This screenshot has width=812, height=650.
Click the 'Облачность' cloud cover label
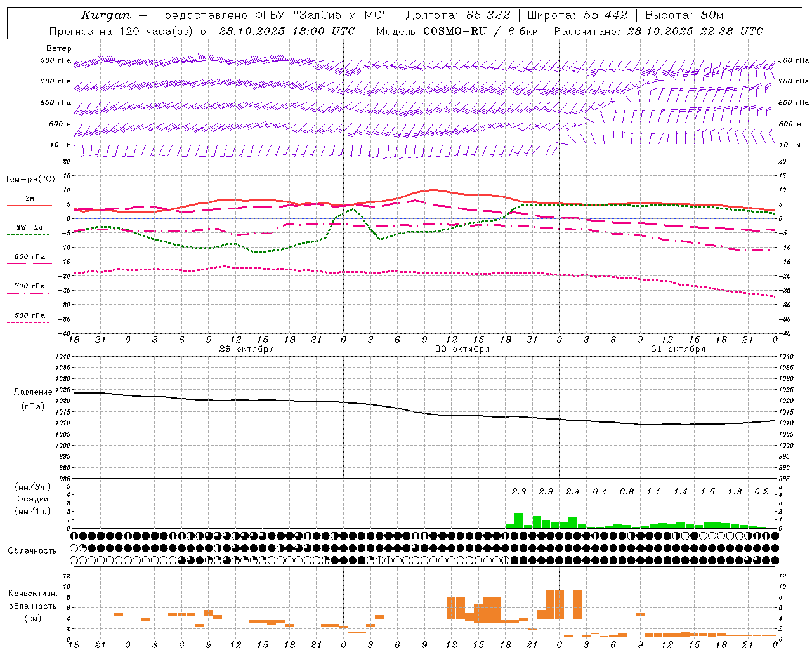[x=32, y=551]
